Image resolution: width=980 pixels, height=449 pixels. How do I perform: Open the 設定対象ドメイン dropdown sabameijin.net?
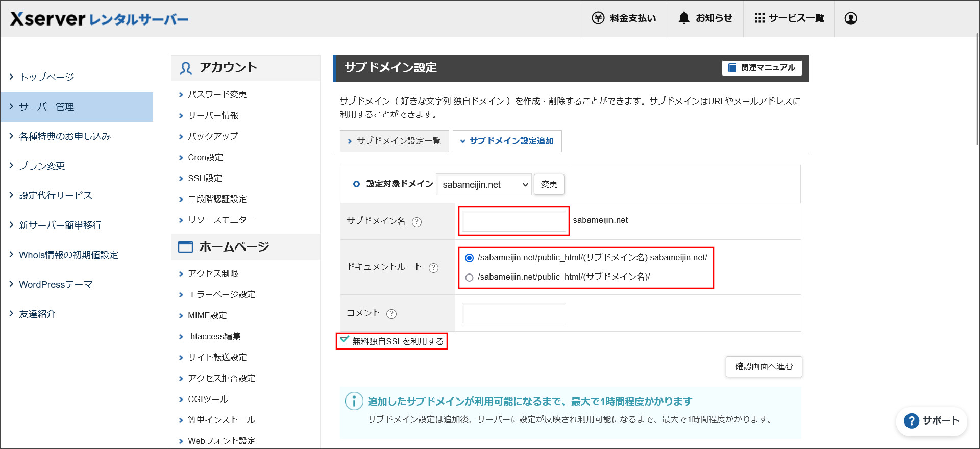[484, 185]
